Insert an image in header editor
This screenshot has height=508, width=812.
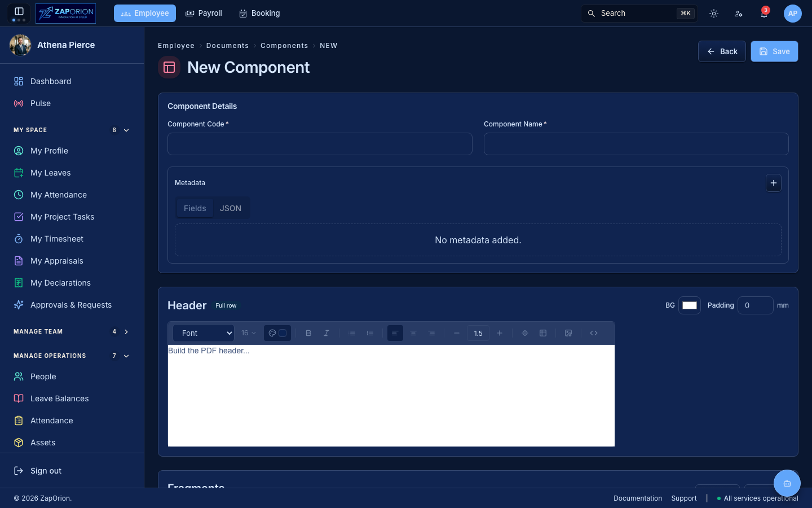coord(568,333)
